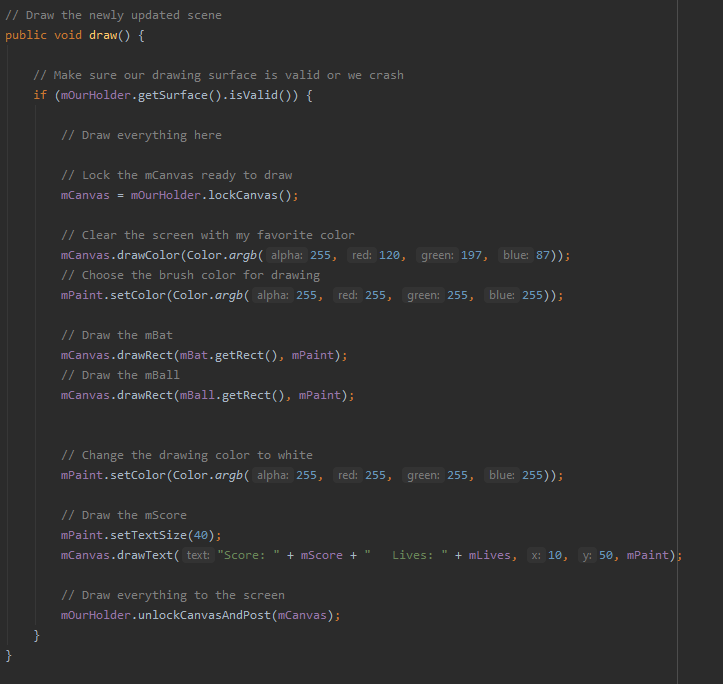Screen dimensions: 723x684
Task: Click the mScore variable in drawText line
Action: 322,555
